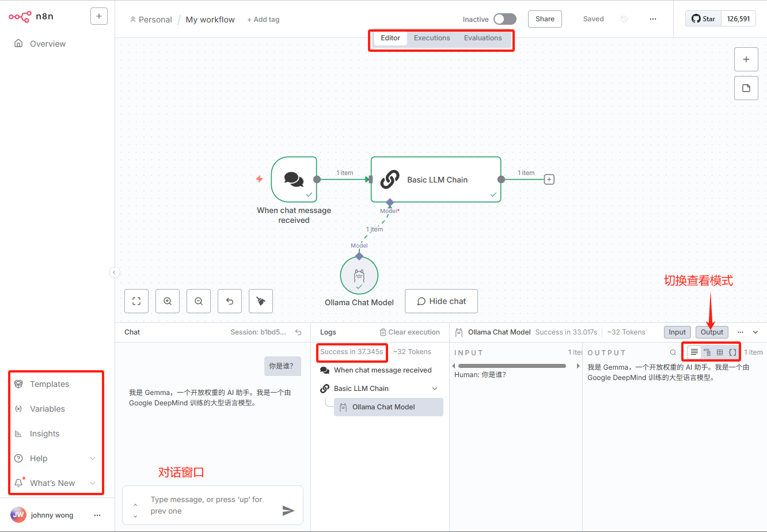Click the My workflow name
Viewport: 767px width, 532px height.
point(210,20)
